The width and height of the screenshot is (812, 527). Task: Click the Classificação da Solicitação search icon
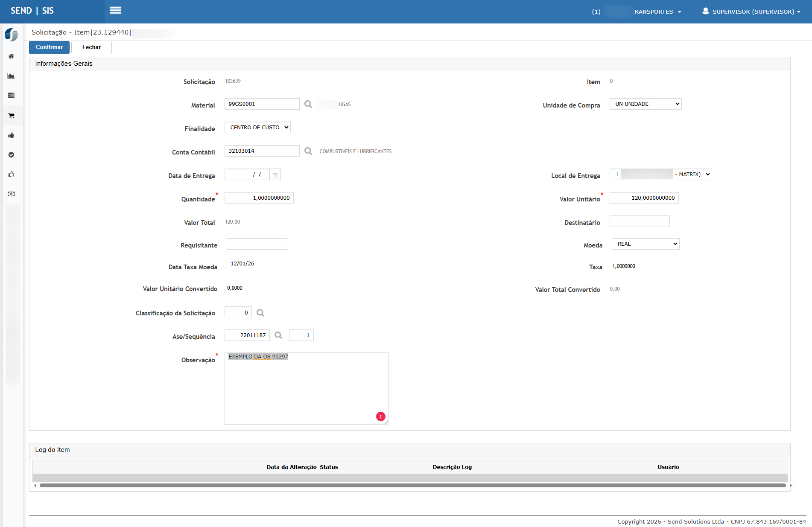point(260,313)
